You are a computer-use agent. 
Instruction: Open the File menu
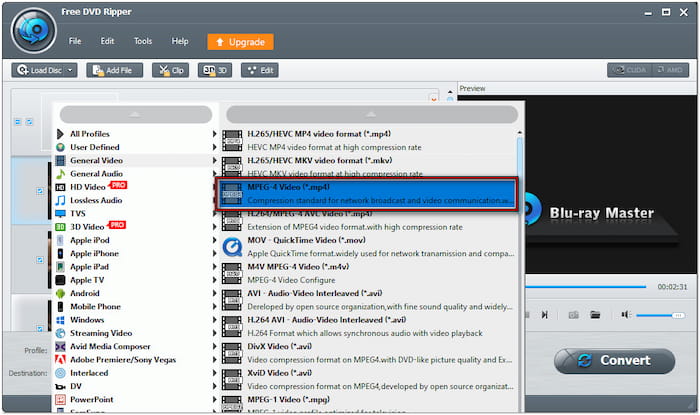point(75,41)
